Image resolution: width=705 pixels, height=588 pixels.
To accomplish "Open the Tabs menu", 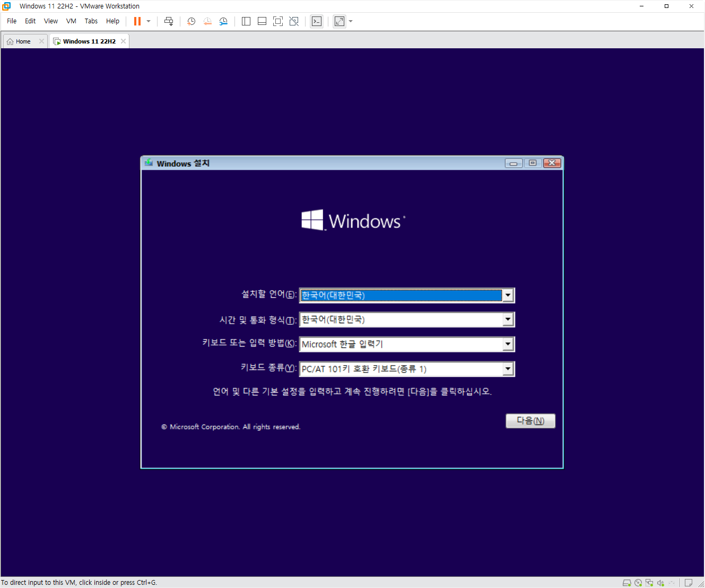I will click(x=91, y=21).
